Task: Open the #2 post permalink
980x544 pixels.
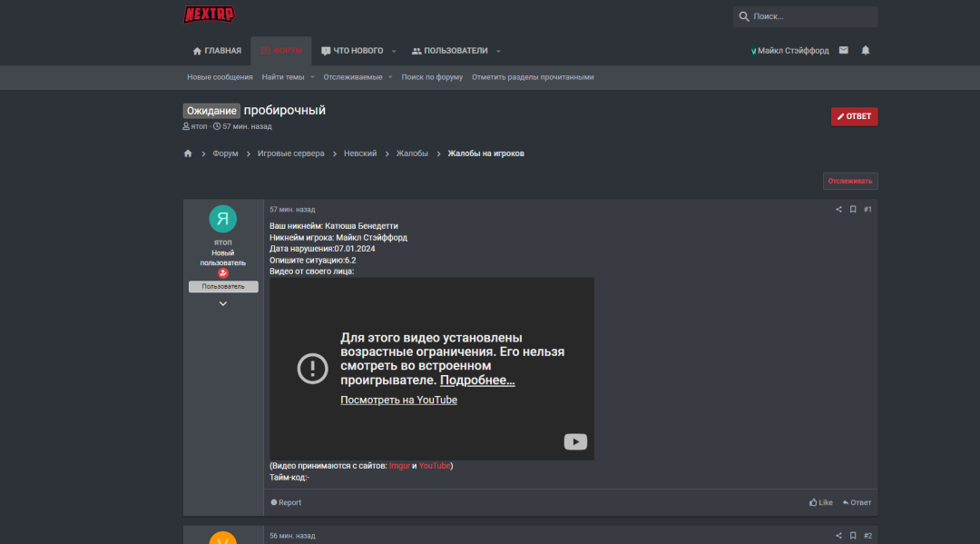Action: [x=867, y=536]
